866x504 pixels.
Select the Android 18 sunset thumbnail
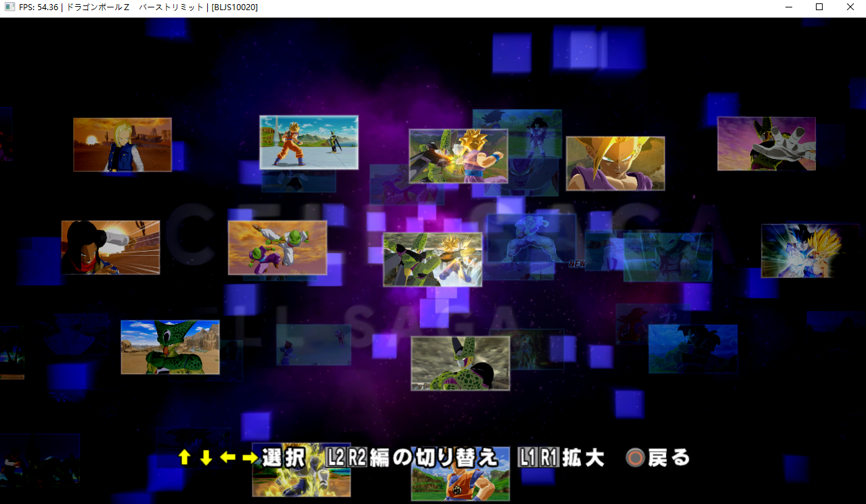click(x=123, y=144)
